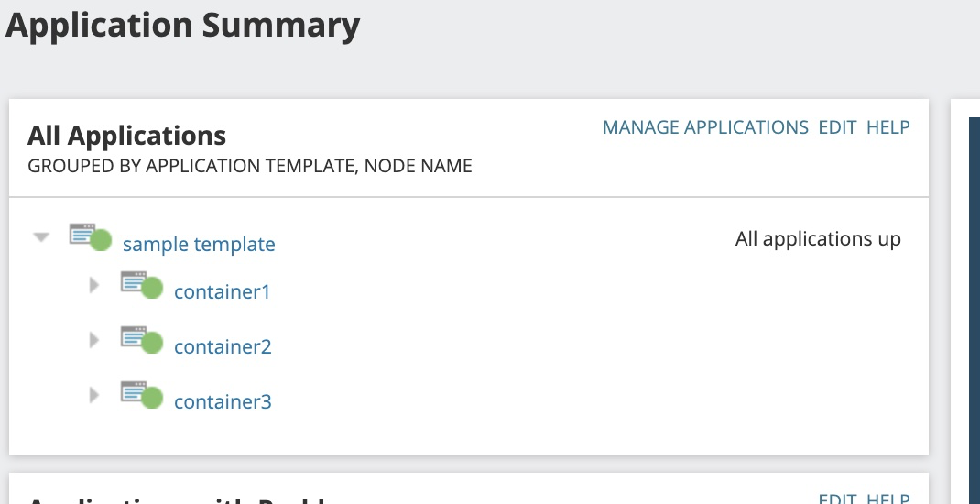
Task: Click EDIT on the All Applications widget
Action: click(837, 127)
